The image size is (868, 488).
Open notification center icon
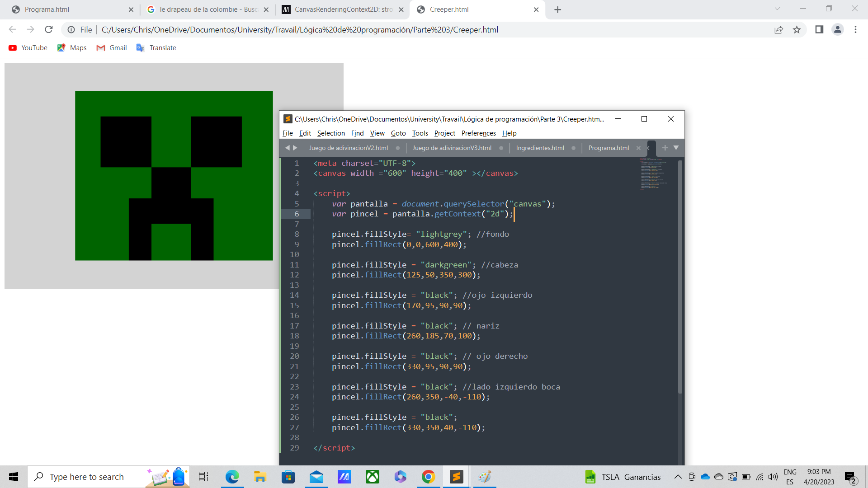pos(850,477)
